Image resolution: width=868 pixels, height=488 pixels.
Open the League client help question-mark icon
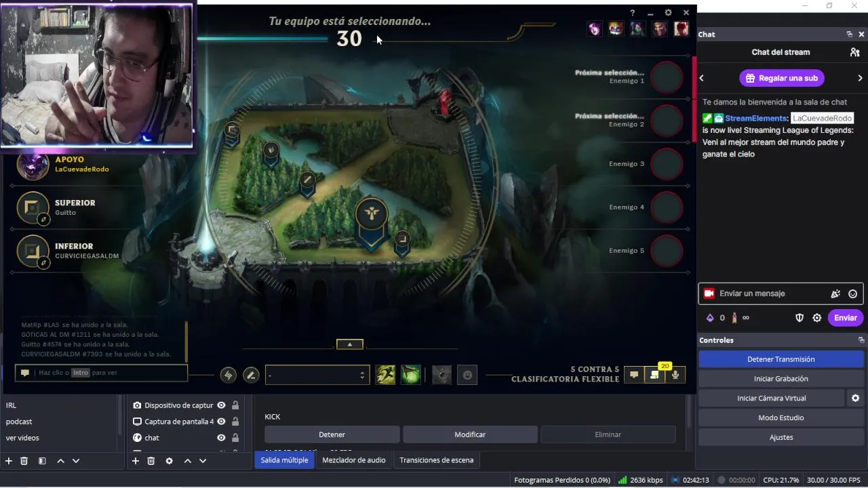click(633, 13)
